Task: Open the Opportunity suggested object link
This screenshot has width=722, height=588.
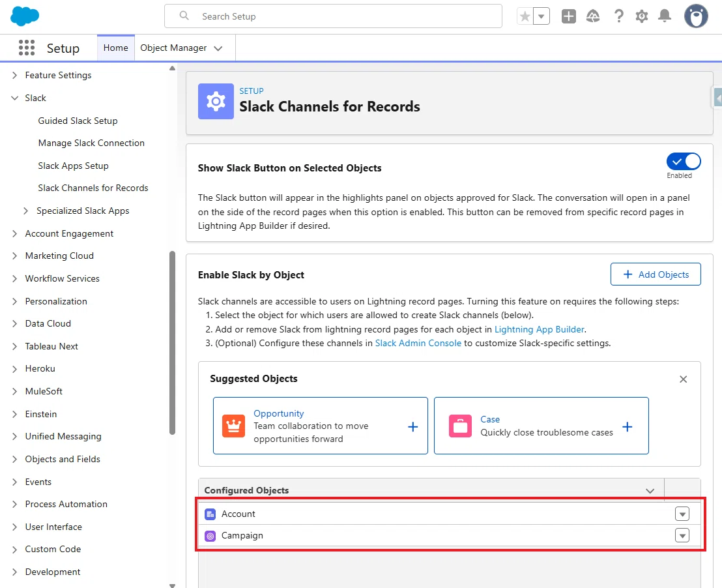Action: pos(279,413)
